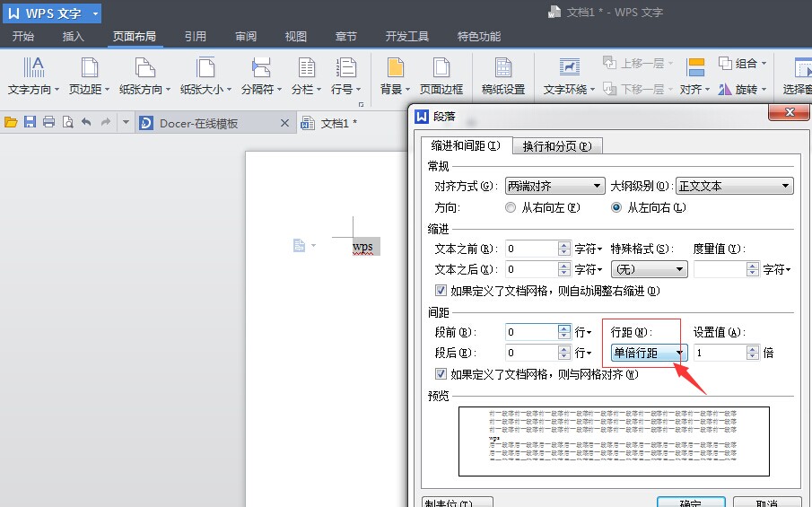This screenshot has height=507, width=812.
Task: Open the 分栏 columns tool
Action: click(x=307, y=76)
